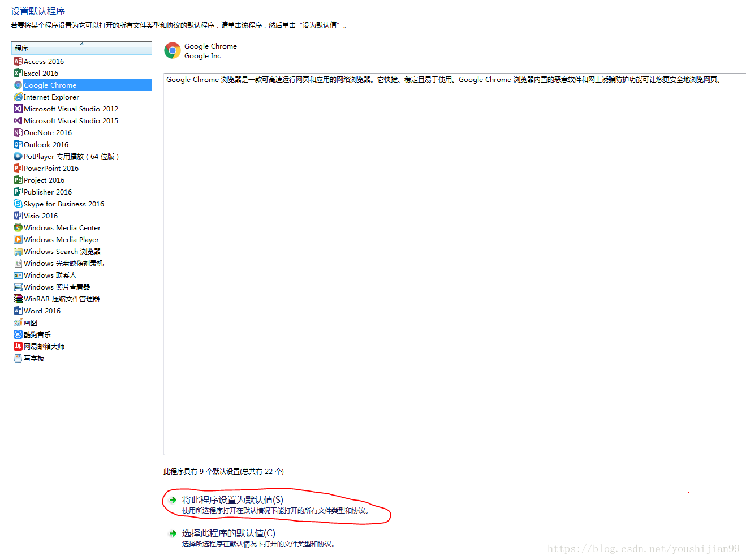Select PowerPoint 2016 entry
Image resolution: width=746 pixels, height=560 pixels.
tap(51, 168)
